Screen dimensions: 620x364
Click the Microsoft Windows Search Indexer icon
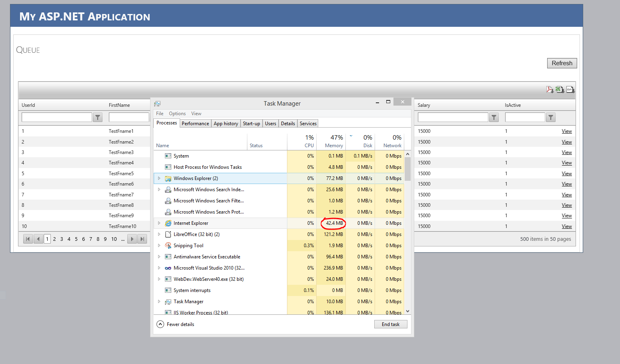tap(168, 190)
